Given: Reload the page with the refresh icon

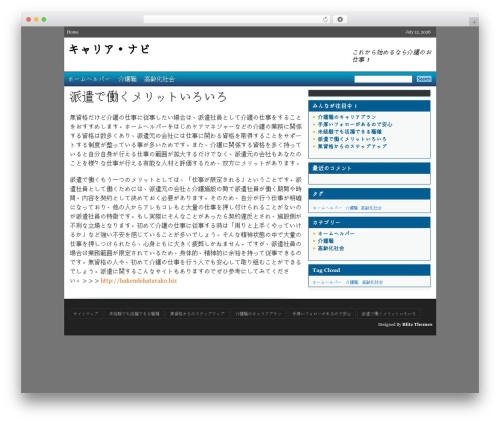Looking at the screenshot, I should point(325,19).
